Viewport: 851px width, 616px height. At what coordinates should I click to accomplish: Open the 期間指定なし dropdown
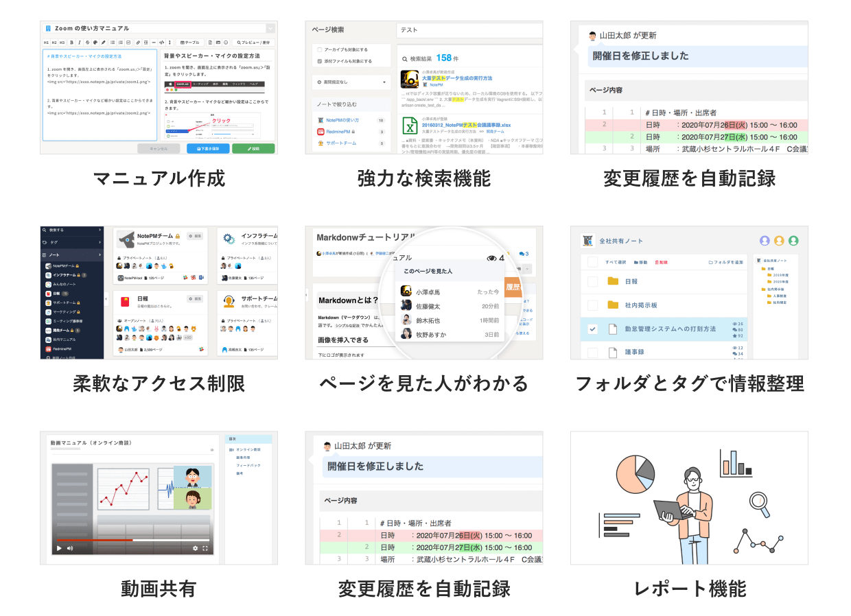(x=351, y=82)
